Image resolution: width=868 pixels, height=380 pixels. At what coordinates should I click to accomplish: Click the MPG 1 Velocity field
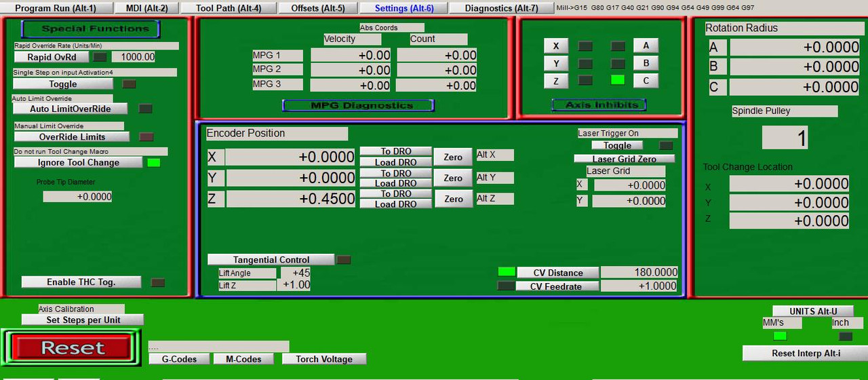[351, 56]
